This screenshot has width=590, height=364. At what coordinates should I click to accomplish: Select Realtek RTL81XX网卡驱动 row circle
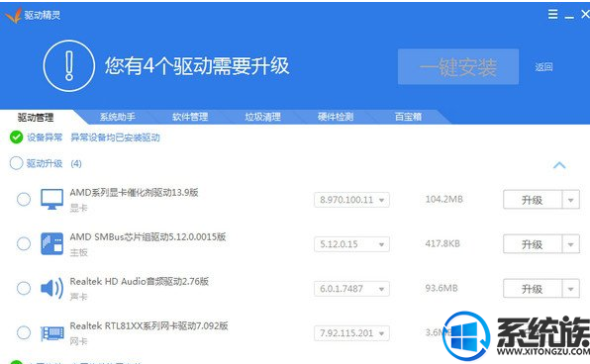coord(24,332)
